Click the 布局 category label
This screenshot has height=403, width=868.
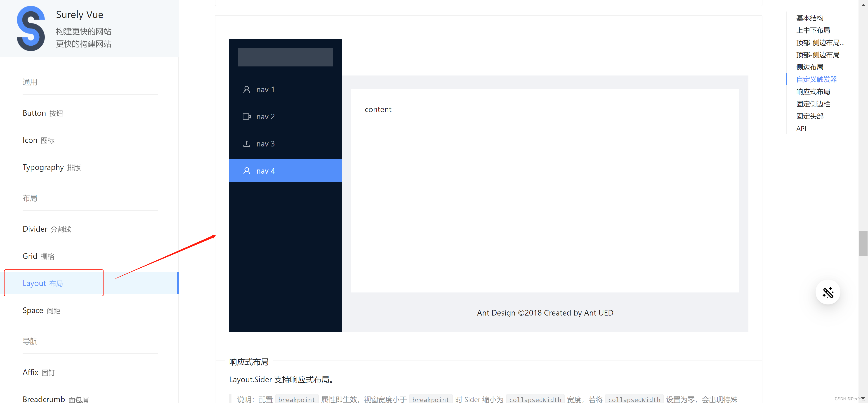click(x=30, y=198)
